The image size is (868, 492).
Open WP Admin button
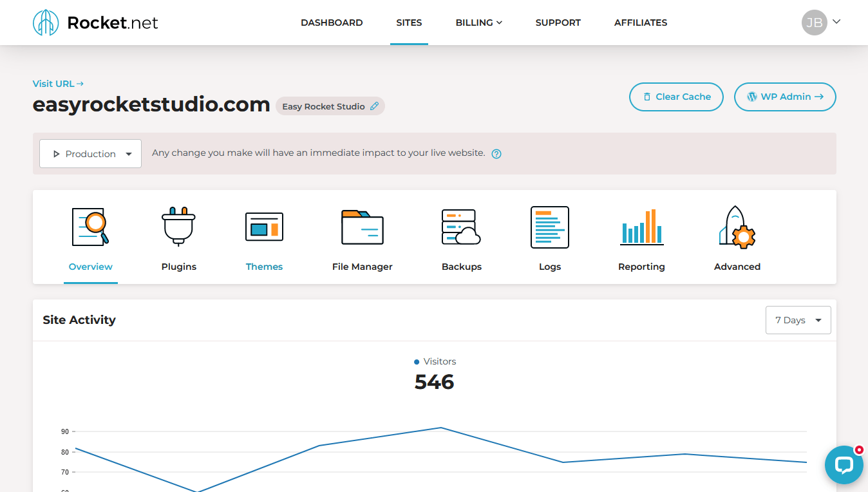pyautogui.click(x=785, y=97)
